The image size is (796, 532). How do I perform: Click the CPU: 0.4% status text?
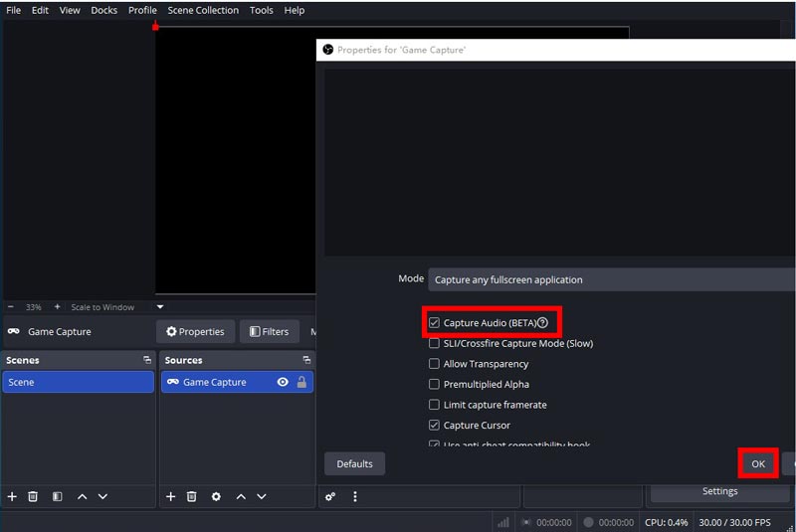666,522
